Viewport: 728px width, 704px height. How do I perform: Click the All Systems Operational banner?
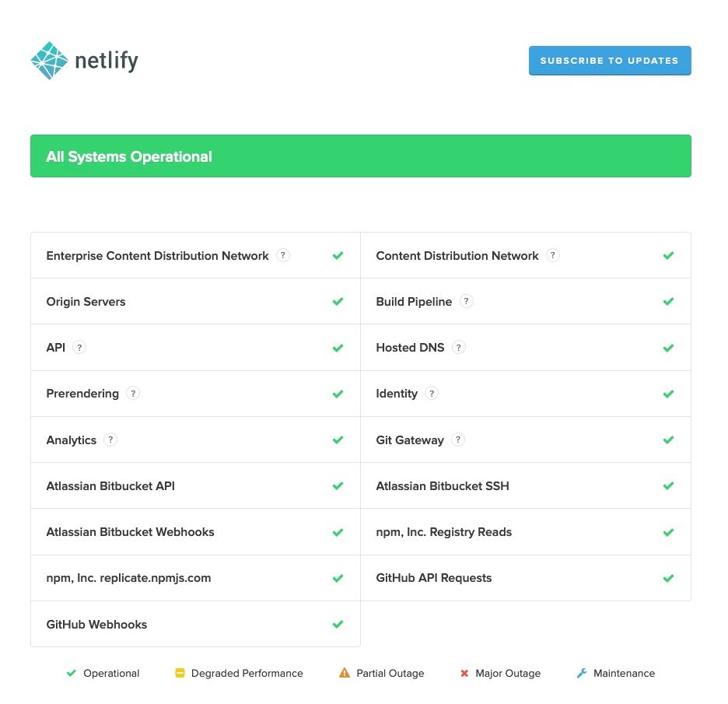click(x=361, y=156)
